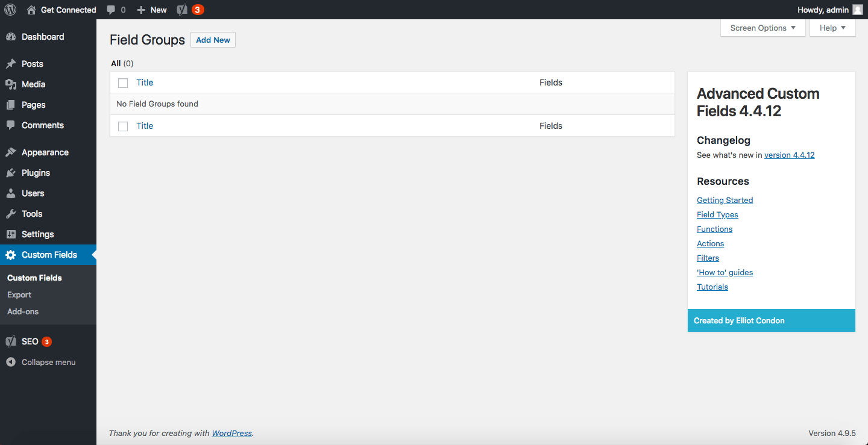868x445 pixels.
Task: Click the SEO notification badge in sidebar
Action: [46, 341]
